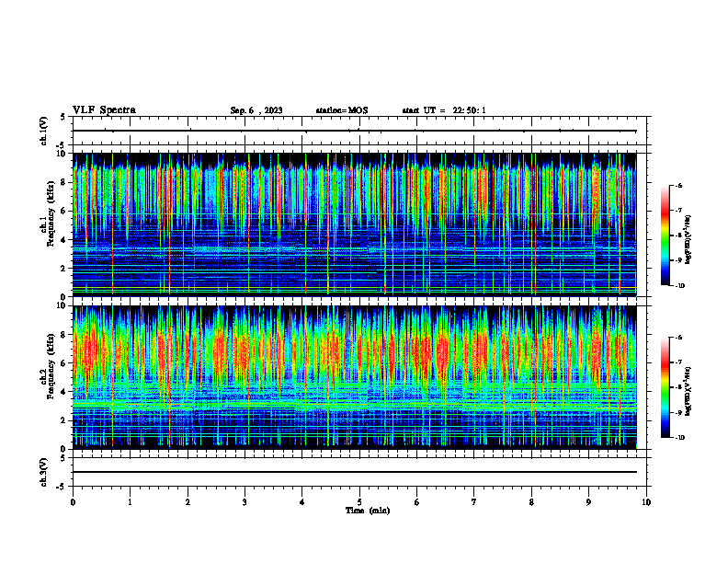
Task: Click the time axis tick label "1"
Action: [x=130, y=502]
